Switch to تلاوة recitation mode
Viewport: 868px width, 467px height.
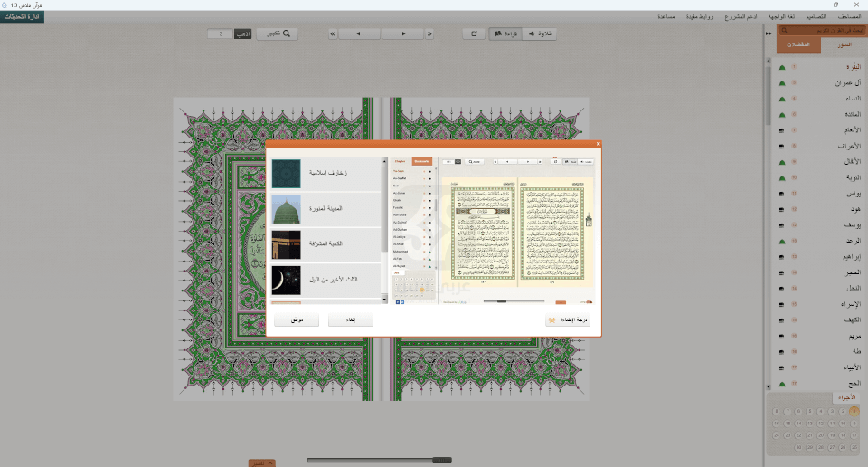coord(539,33)
